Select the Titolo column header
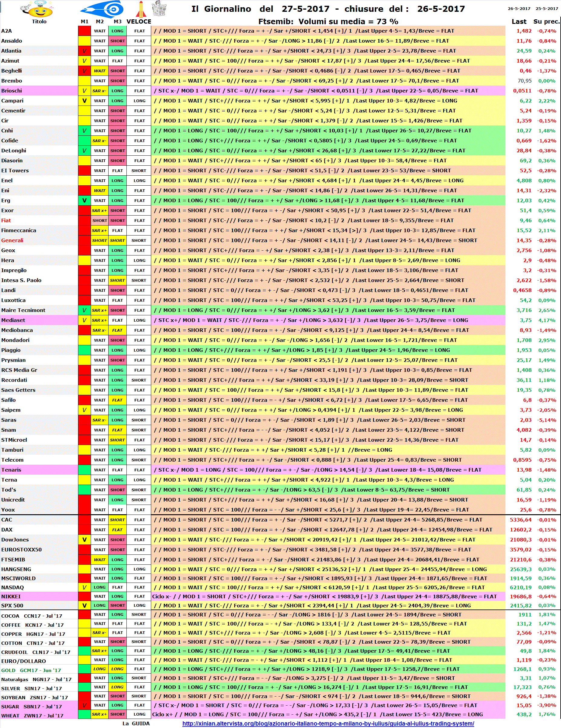Viewport: 561px width, 728px height. tap(39, 21)
